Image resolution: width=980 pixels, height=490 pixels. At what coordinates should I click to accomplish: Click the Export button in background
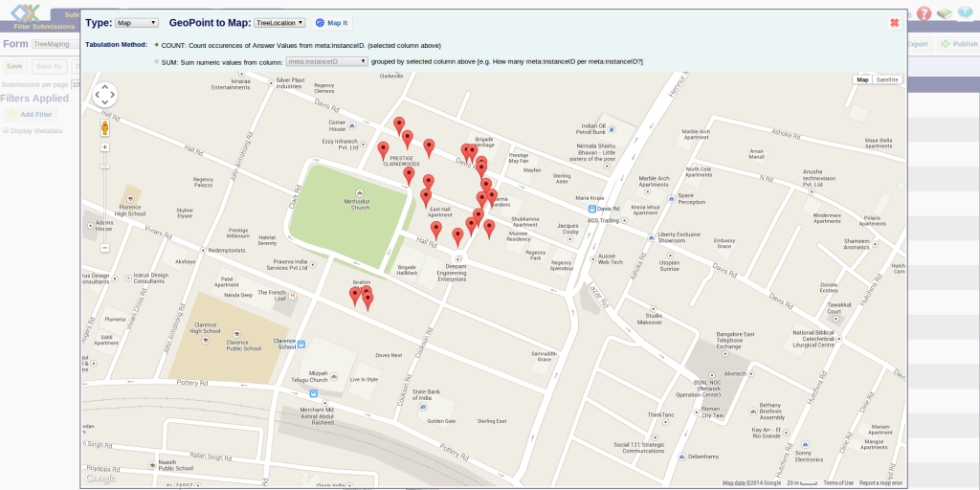[920, 44]
